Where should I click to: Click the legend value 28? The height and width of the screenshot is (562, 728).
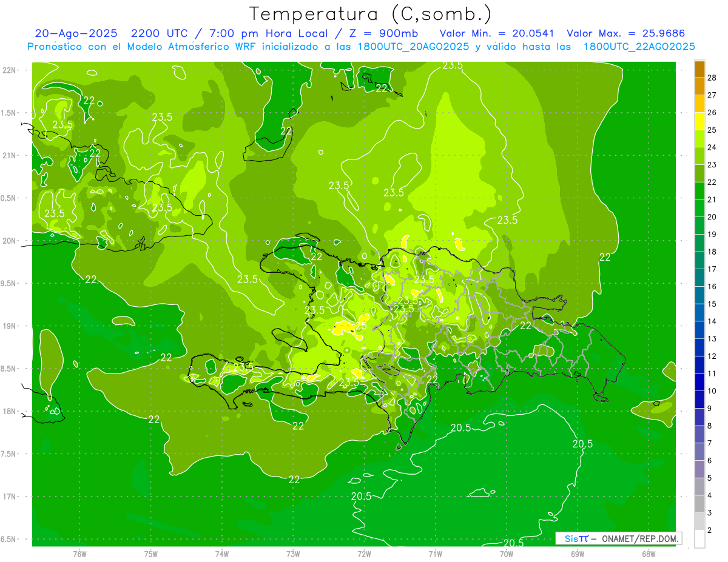pyautogui.click(x=712, y=78)
